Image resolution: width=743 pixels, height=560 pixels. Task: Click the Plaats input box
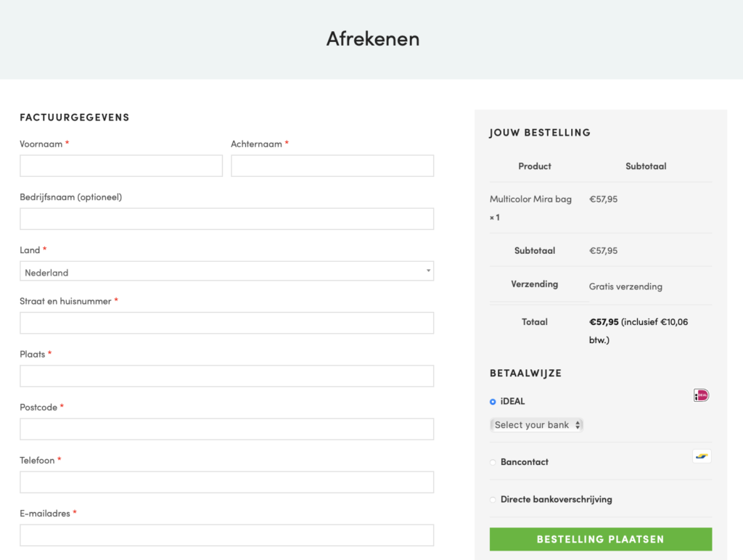226,376
